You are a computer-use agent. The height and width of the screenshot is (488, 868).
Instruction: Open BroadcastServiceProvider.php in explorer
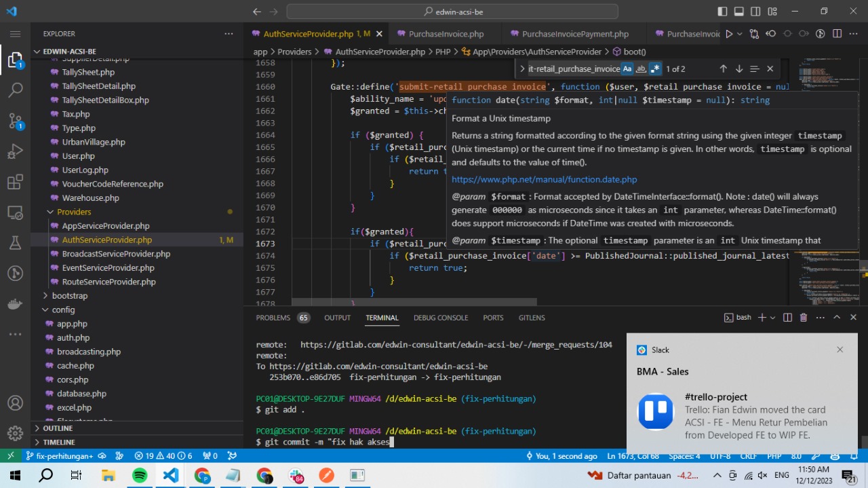116,254
